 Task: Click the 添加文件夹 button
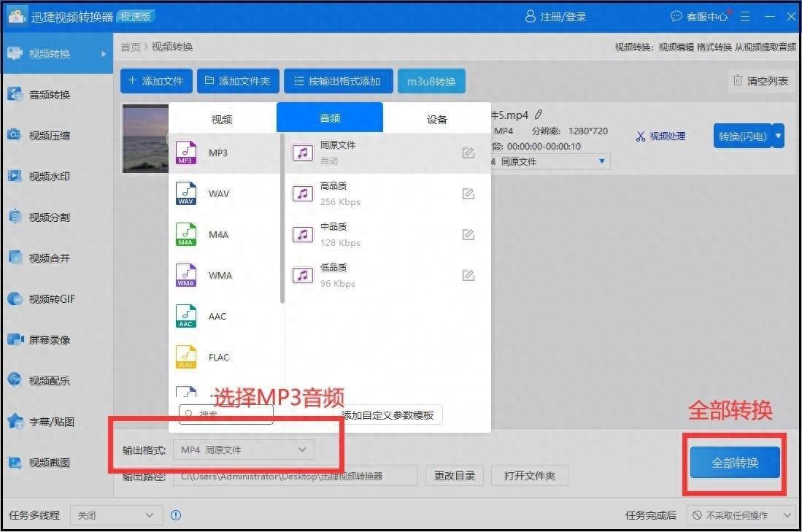click(238, 81)
